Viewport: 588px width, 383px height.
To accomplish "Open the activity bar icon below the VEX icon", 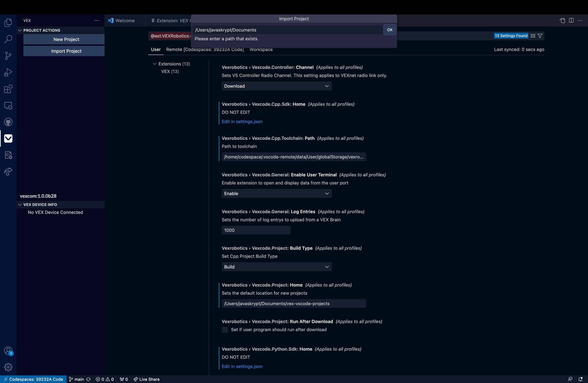I will tap(8, 155).
